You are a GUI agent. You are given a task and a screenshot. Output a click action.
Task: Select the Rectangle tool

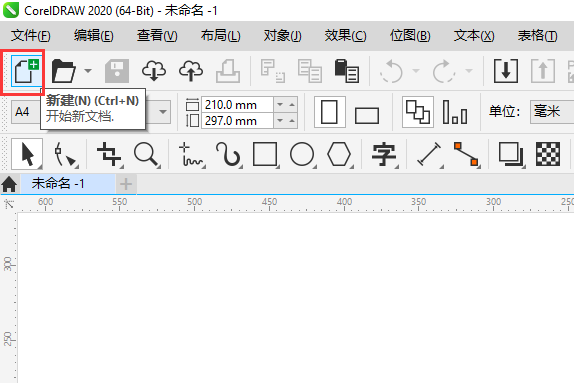point(265,154)
